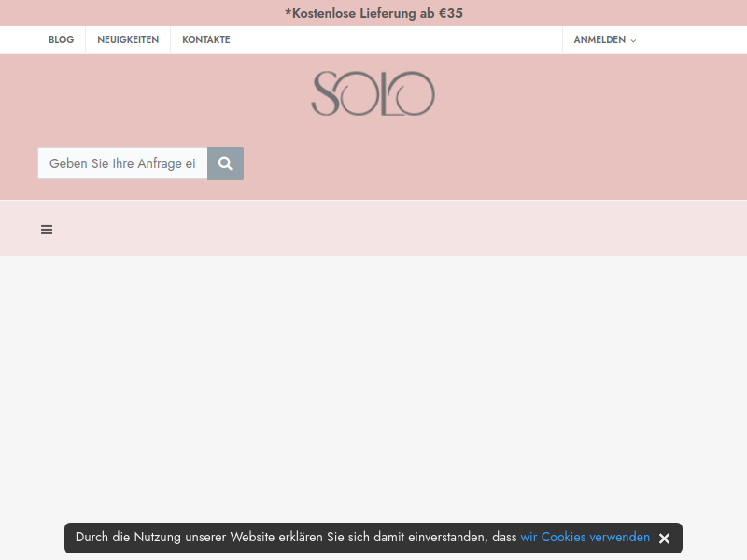Follow the 'wir Cookies verwenden' link
This screenshot has width=747, height=560.
(585, 538)
